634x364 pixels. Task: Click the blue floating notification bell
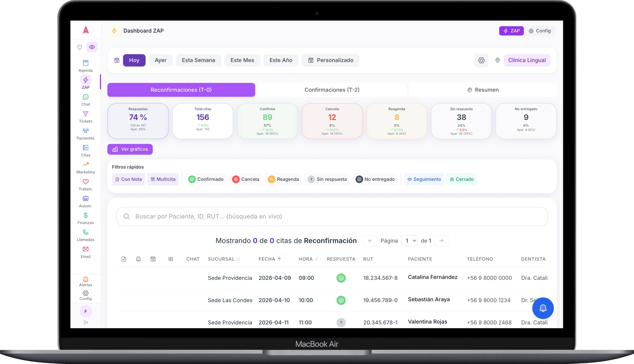pyautogui.click(x=543, y=308)
